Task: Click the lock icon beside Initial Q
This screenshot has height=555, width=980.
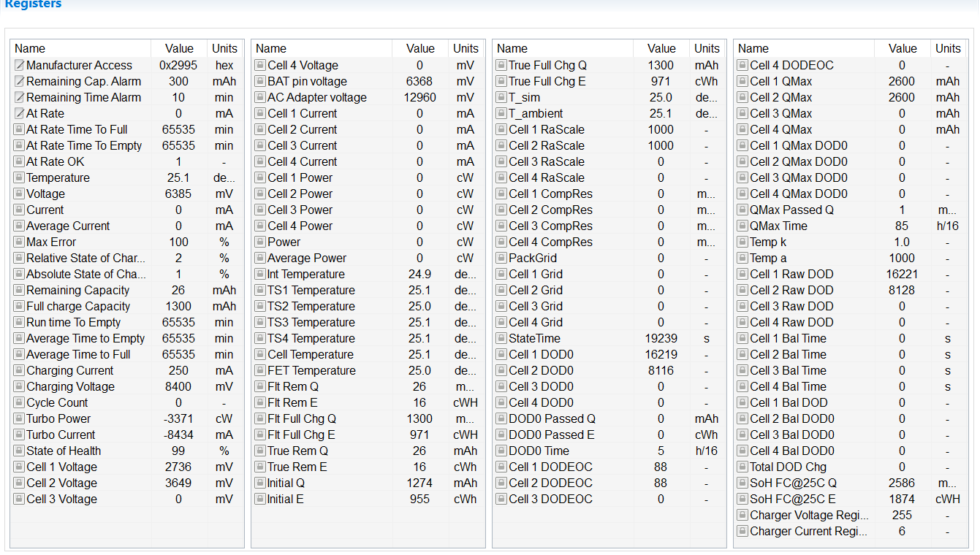Action: point(260,483)
